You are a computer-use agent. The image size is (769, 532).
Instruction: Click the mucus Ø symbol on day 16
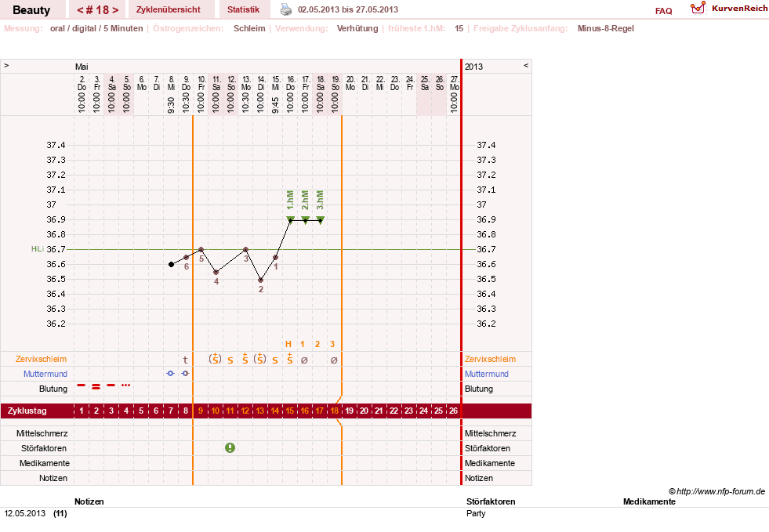(304, 360)
